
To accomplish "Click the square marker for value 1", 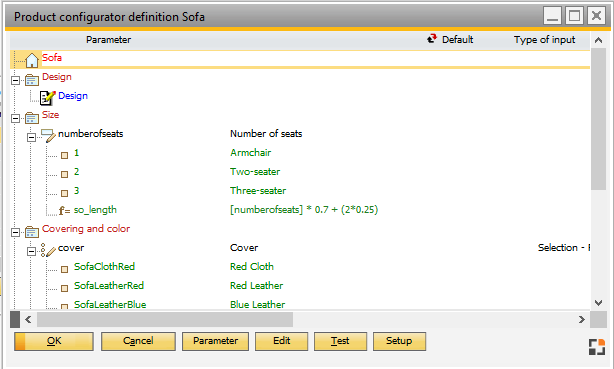I will [65, 155].
